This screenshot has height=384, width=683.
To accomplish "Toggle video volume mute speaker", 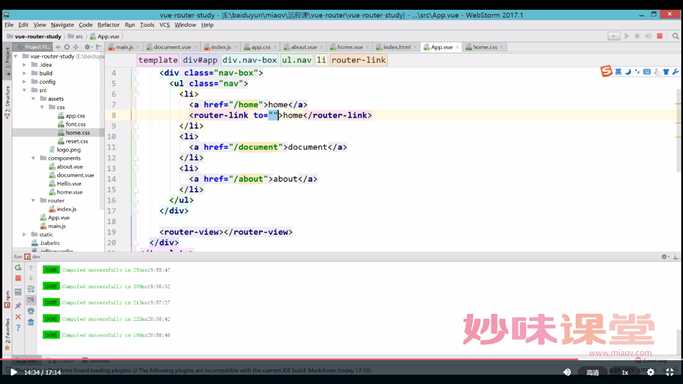I will [567, 372].
